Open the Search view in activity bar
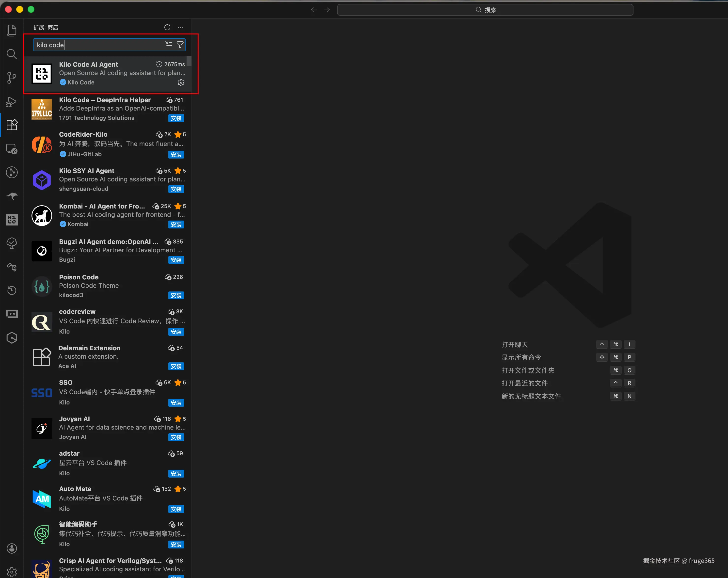728x578 pixels. [12, 54]
